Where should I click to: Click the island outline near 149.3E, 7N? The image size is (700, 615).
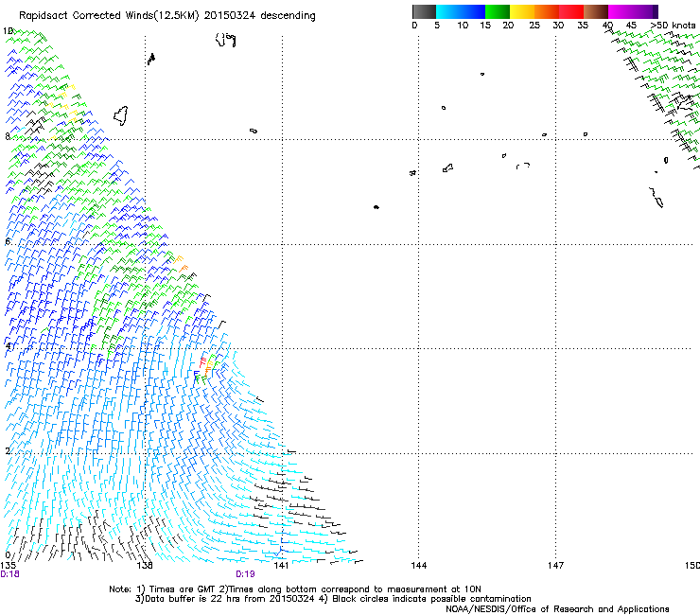click(x=656, y=198)
